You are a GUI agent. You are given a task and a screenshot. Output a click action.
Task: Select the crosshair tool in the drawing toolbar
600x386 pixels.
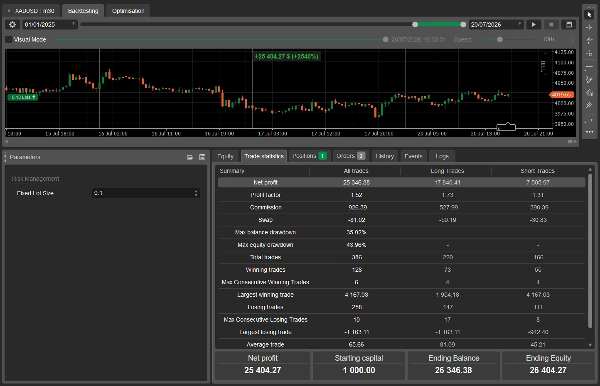coord(589,28)
